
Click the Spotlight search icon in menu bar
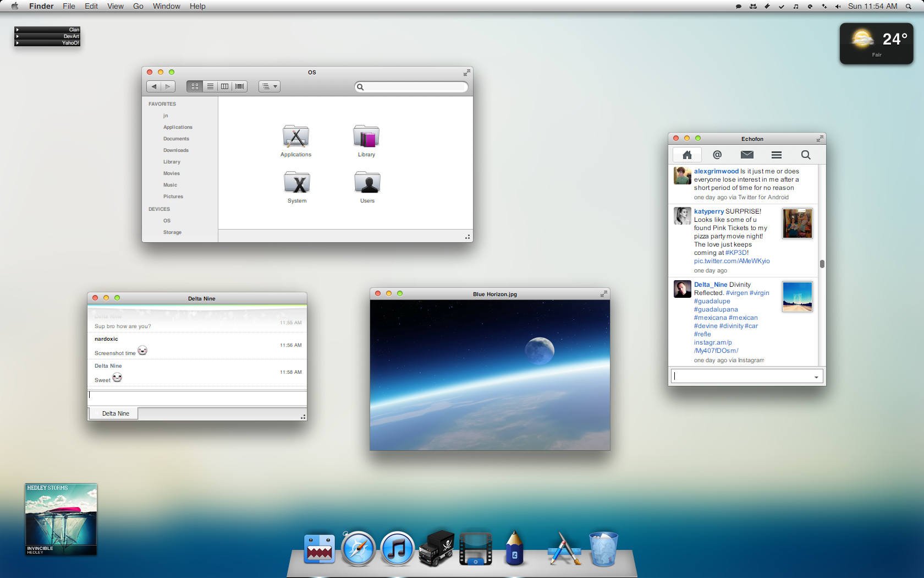coord(909,7)
